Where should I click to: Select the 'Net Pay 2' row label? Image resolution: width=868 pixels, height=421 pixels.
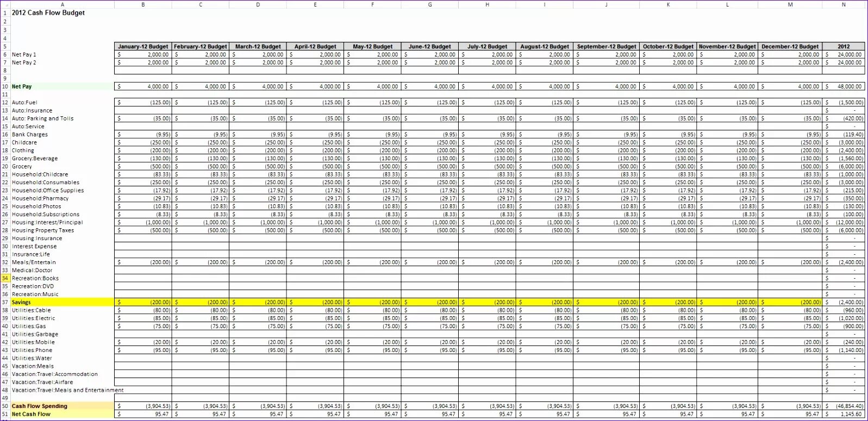(24, 62)
